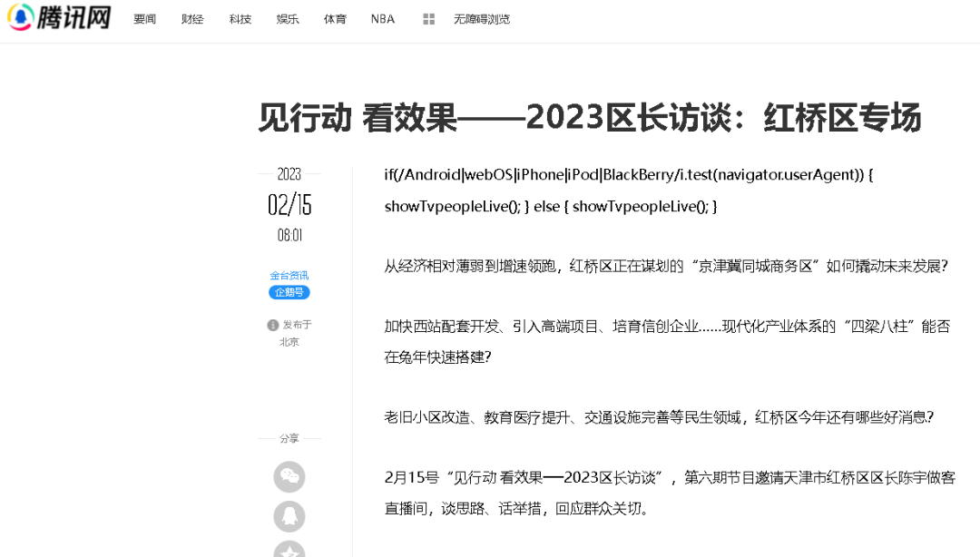Click the publication date 02/15

point(289,204)
